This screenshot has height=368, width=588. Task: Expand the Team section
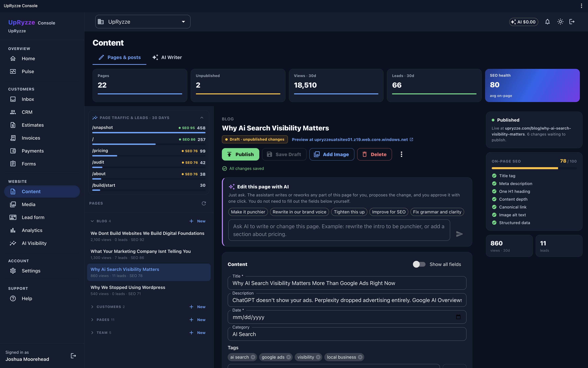(x=92, y=332)
